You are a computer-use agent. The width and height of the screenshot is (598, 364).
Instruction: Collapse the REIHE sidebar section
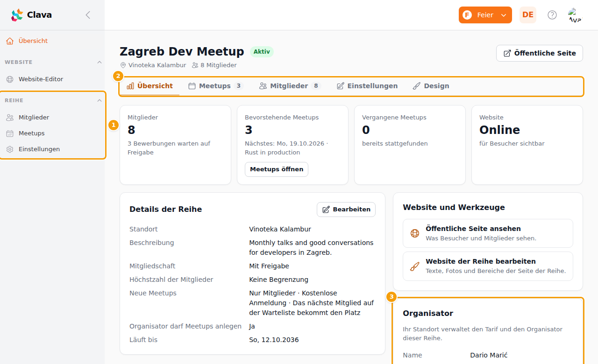pyautogui.click(x=99, y=100)
